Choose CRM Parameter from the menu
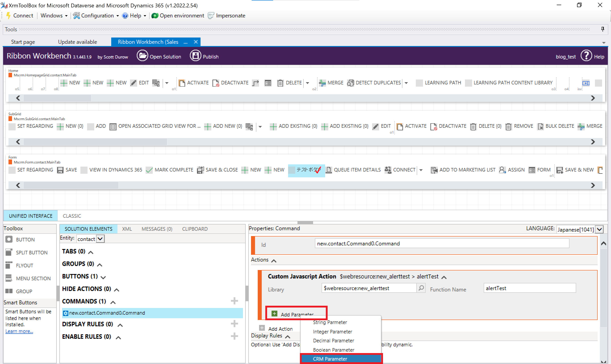611x364 pixels. click(x=341, y=359)
